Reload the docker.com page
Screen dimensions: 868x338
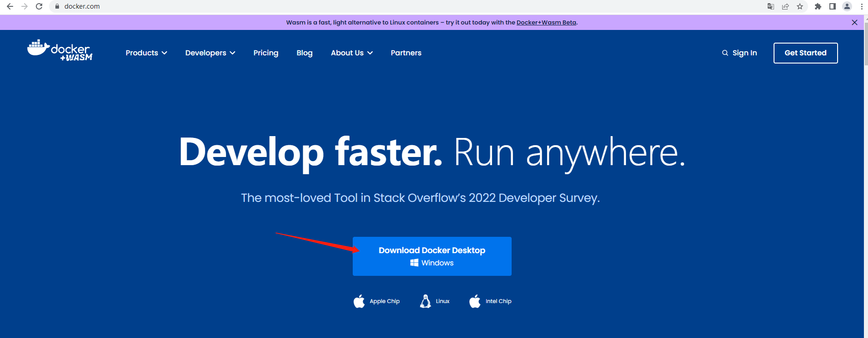39,6
